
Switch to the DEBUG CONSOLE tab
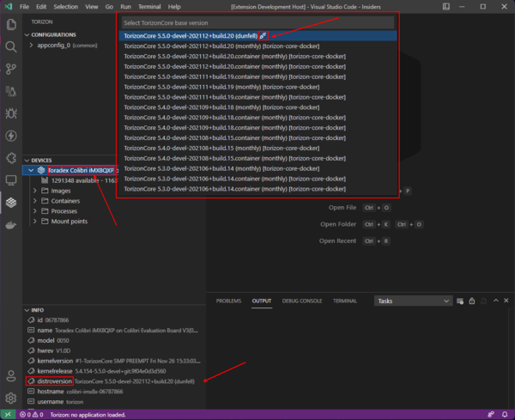pyautogui.click(x=302, y=301)
